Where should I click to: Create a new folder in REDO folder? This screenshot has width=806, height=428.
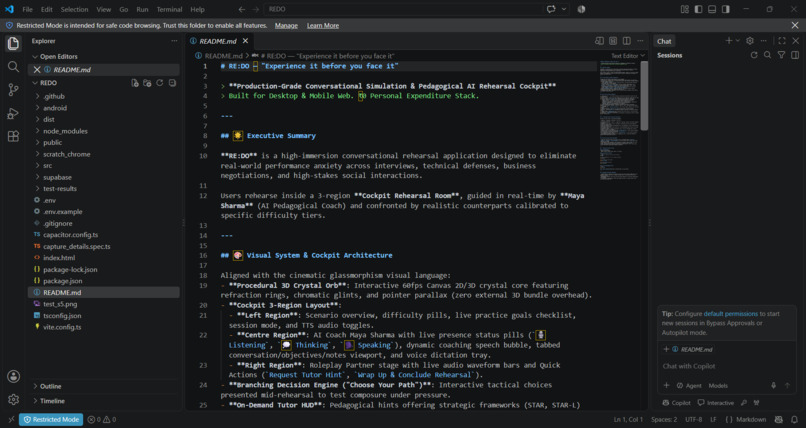tap(147, 83)
